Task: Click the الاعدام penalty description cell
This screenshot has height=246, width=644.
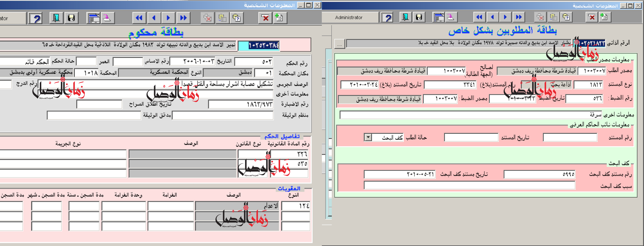Action: pyautogui.click(x=237, y=206)
